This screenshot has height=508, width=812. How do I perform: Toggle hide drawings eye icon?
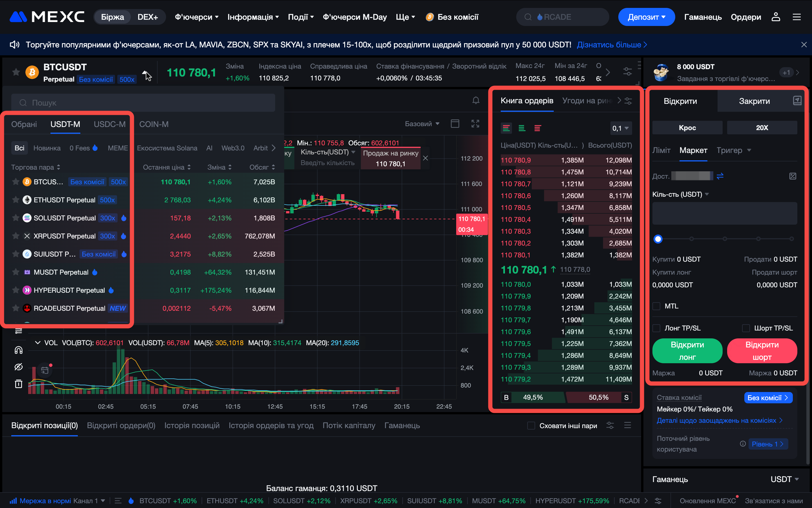[18, 367]
